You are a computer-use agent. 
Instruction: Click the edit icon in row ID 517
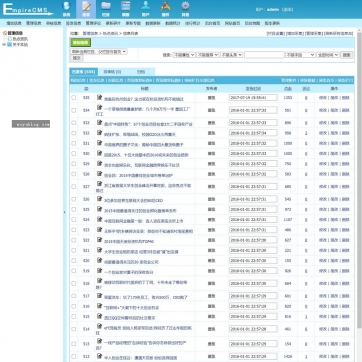(x=99, y=296)
